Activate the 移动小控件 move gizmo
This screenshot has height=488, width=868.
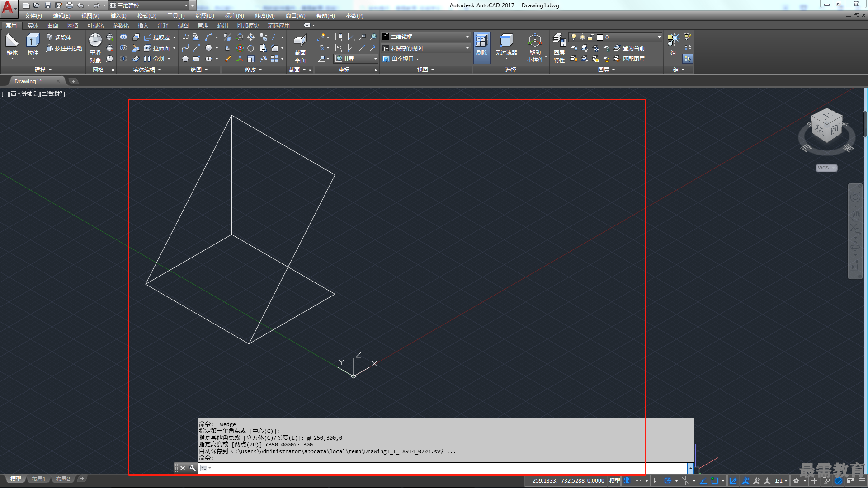coord(535,48)
